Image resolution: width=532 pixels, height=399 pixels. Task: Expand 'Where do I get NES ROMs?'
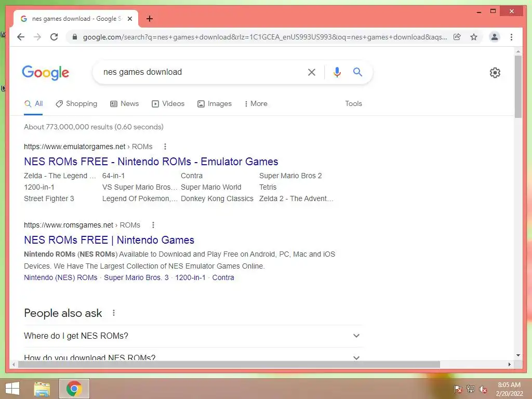pos(193,336)
